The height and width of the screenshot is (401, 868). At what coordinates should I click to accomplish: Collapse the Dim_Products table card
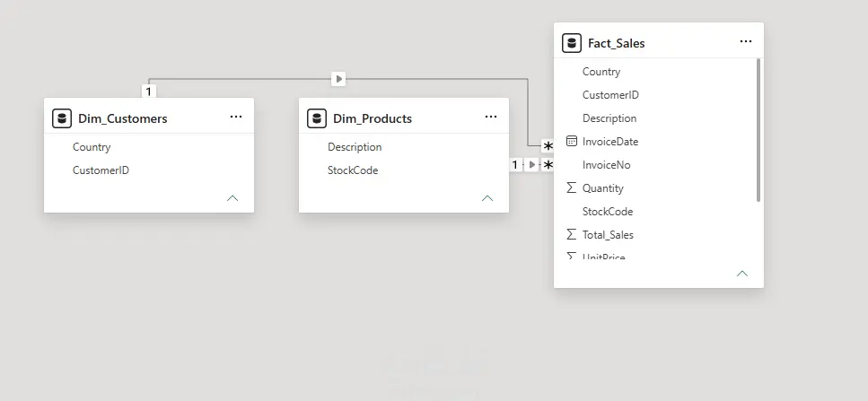[x=487, y=198]
